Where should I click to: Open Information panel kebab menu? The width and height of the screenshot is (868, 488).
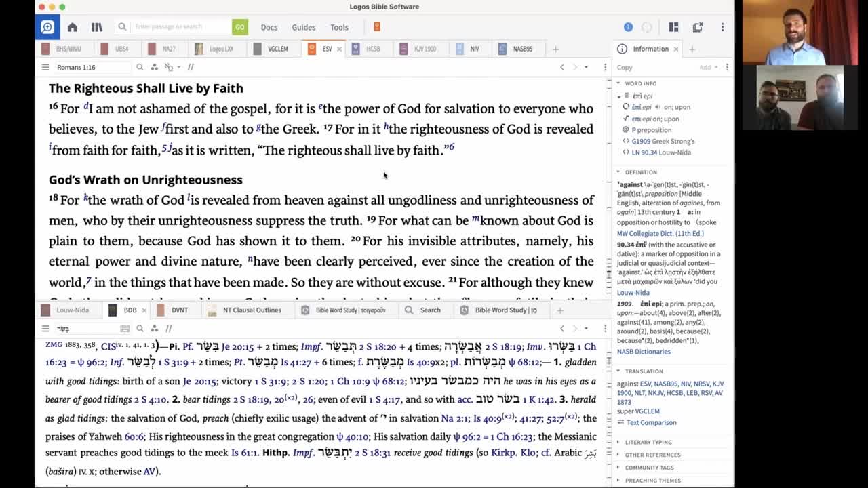(727, 67)
